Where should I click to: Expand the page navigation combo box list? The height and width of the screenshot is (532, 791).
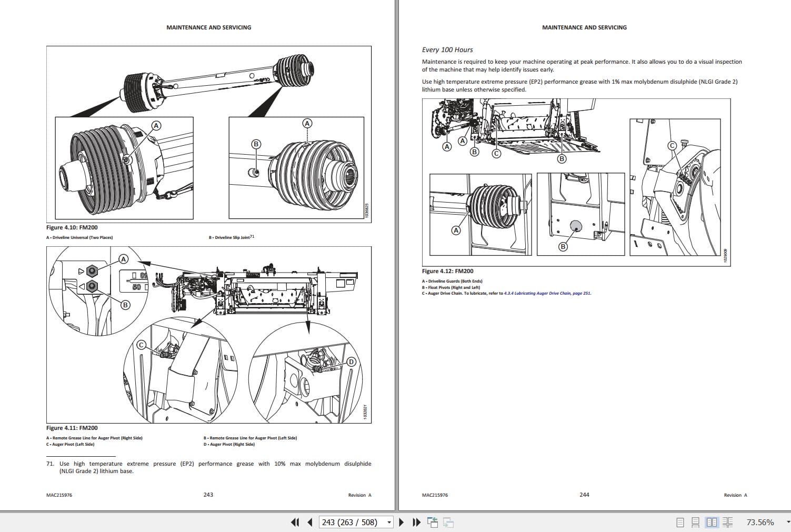pyautogui.click(x=389, y=522)
